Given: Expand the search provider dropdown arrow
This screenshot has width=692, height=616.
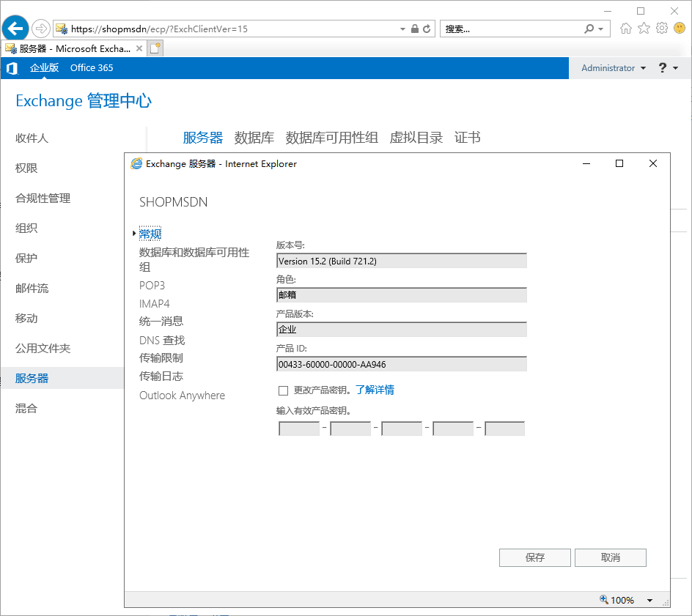Looking at the screenshot, I should pyautogui.click(x=600, y=29).
